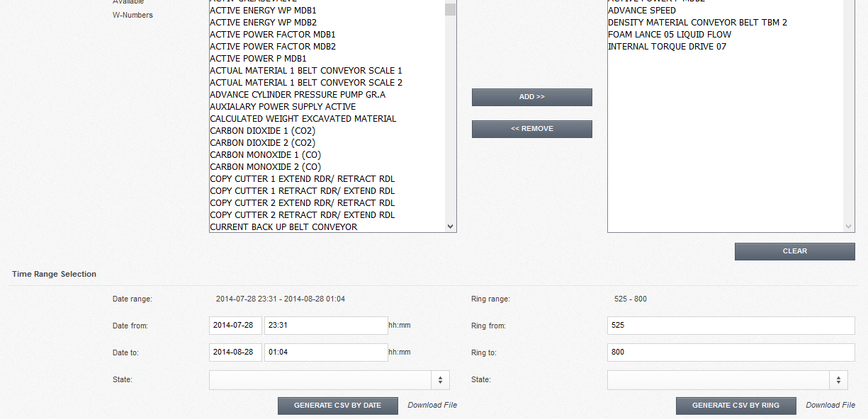Select ADVANCE SPEED in the selected signals list
Screen dimensions: 868x419
click(641, 10)
